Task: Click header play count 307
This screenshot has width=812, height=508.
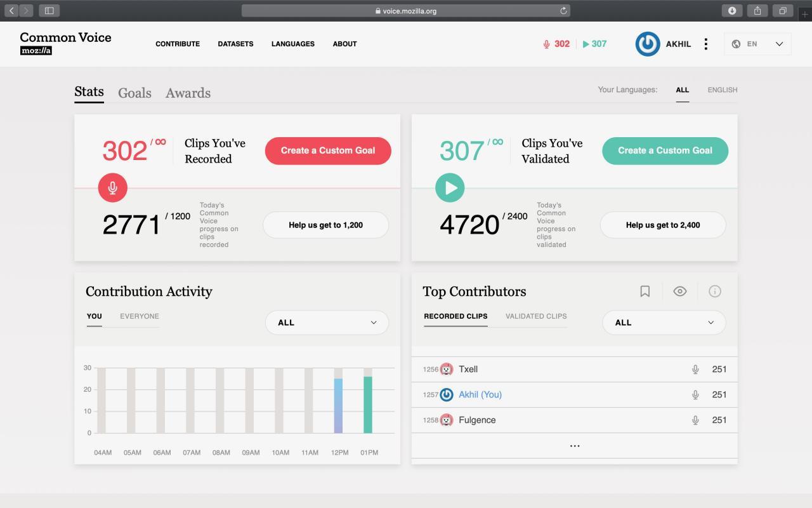Action: pos(595,44)
